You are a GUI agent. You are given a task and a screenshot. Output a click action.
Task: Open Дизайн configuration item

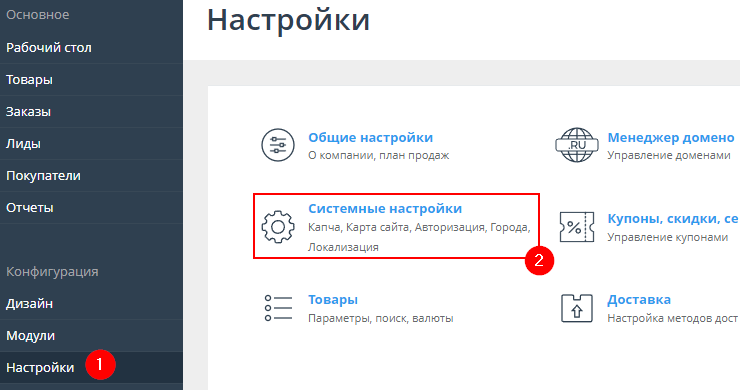point(91,304)
